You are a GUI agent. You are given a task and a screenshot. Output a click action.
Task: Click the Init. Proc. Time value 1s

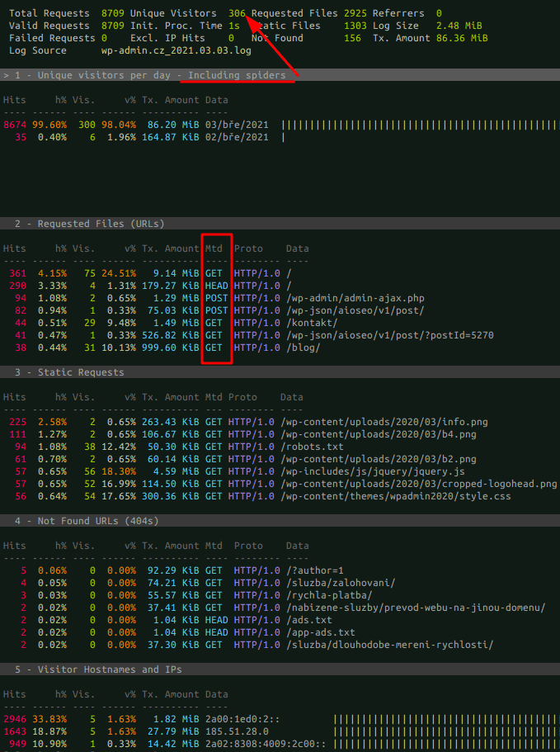(233, 26)
